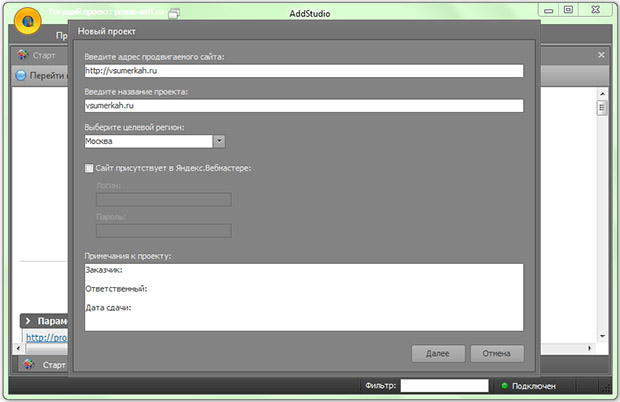Click the colorful icon on the upper Старт tab
The width and height of the screenshot is (620, 402).
coord(23,55)
